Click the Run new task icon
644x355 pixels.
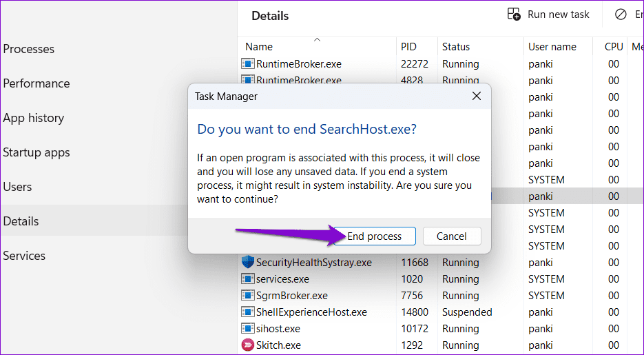point(514,14)
